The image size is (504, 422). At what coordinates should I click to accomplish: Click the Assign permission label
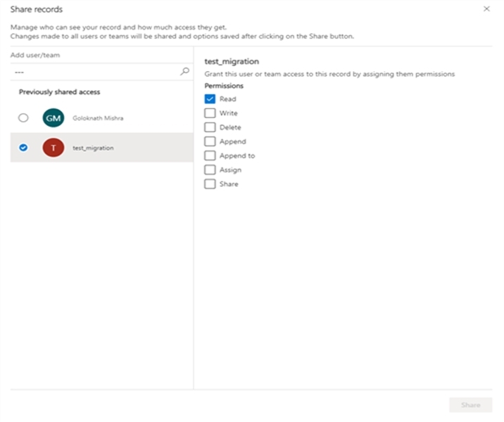pos(230,170)
